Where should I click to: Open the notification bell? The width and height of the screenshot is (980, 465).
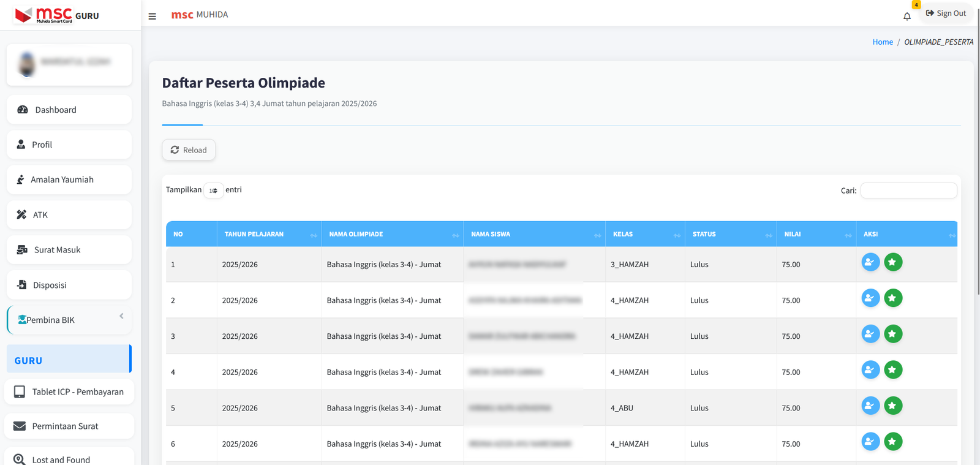click(x=907, y=17)
